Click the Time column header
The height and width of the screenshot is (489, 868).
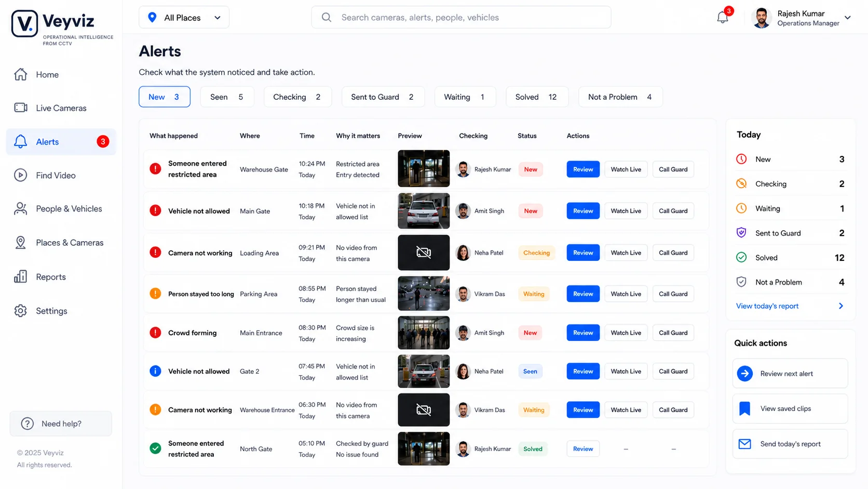pyautogui.click(x=307, y=136)
